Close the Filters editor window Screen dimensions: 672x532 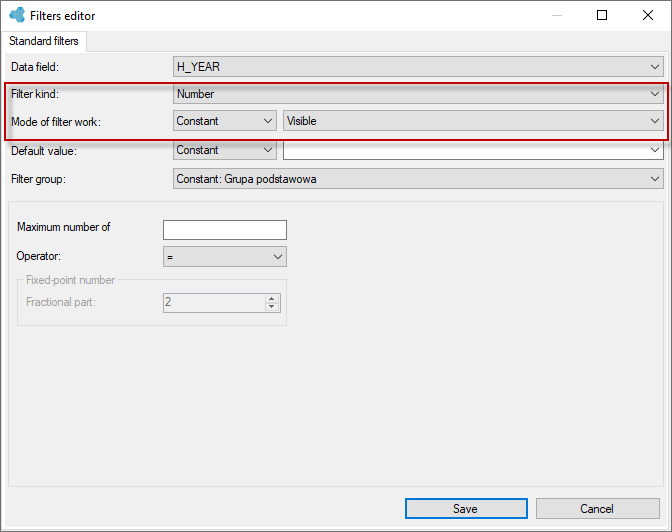click(x=648, y=15)
